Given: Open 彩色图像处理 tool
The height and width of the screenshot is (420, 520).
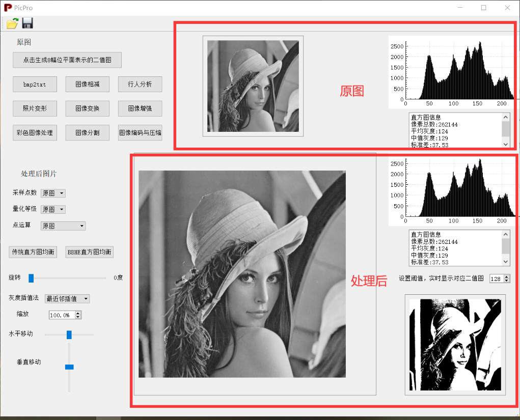Looking at the screenshot, I should [x=35, y=132].
